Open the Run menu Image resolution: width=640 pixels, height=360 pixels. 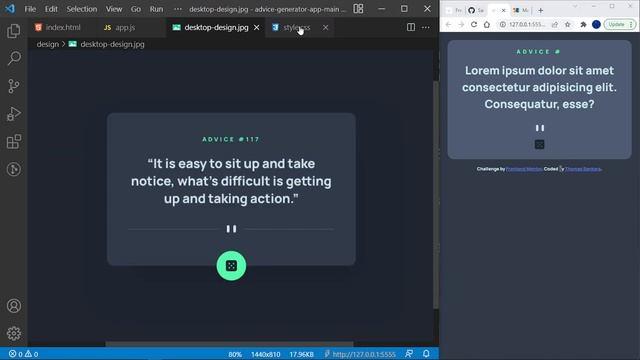pos(156,9)
